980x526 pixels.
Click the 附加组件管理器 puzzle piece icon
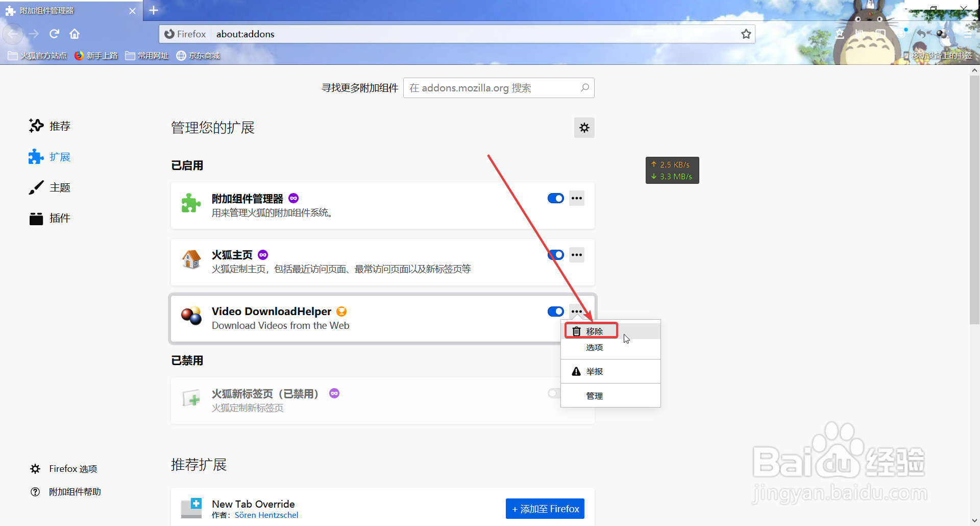point(191,203)
